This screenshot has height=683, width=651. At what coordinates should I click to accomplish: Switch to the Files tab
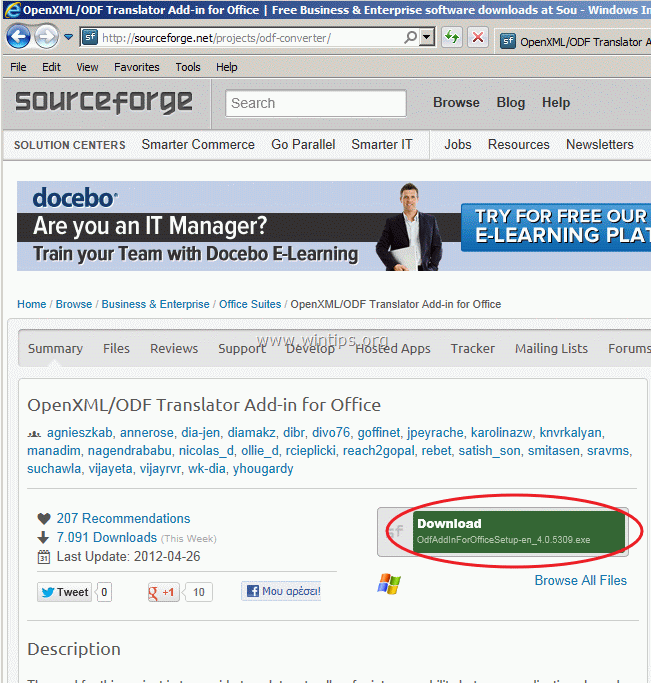pyautogui.click(x=116, y=348)
